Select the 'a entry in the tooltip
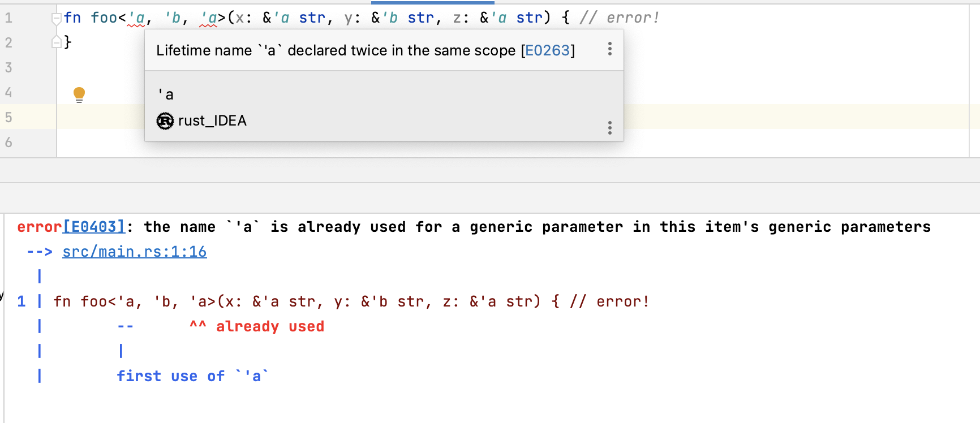This screenshot has height=423, width=980. click(166, 93)
